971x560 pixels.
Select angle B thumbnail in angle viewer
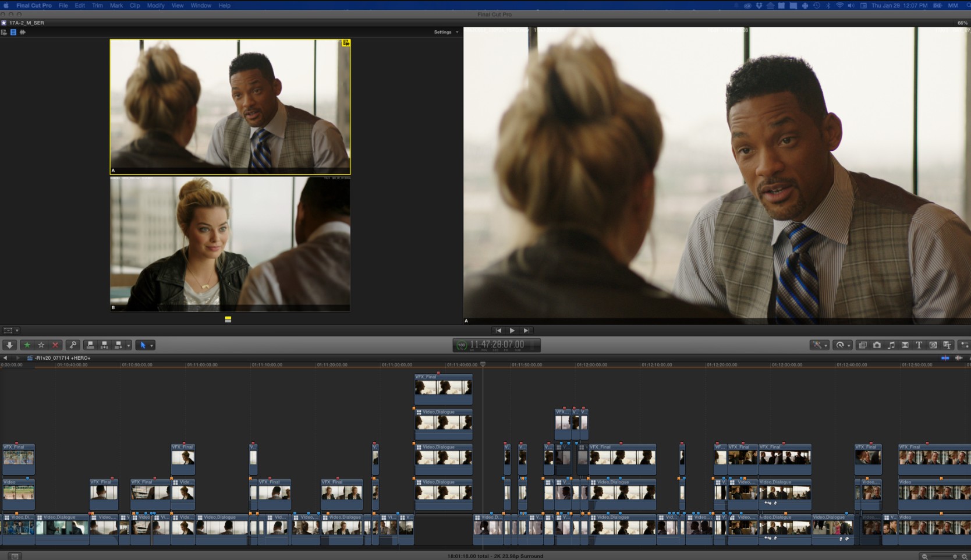pyautogui.click(x=231, y=244)
